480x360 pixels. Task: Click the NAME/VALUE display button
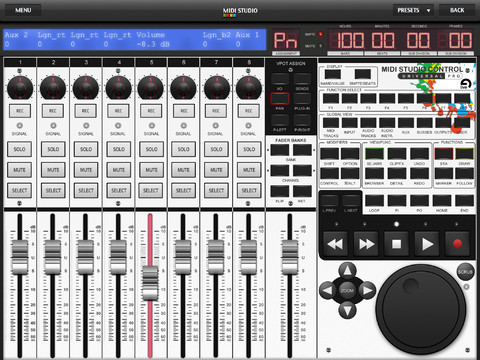coord(333,74)
